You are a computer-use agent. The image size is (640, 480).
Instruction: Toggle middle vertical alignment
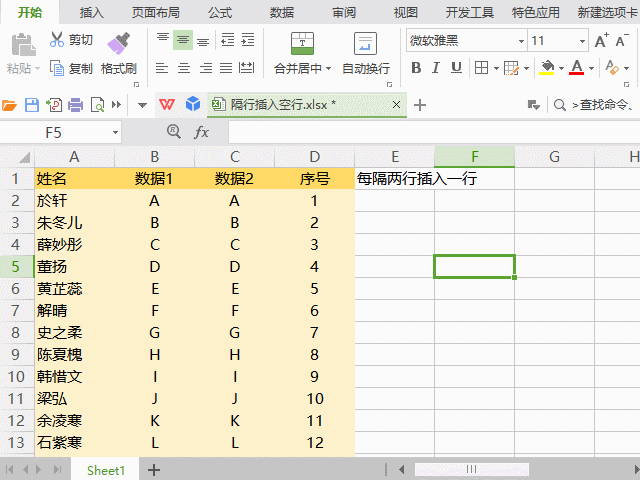(183, 40)
